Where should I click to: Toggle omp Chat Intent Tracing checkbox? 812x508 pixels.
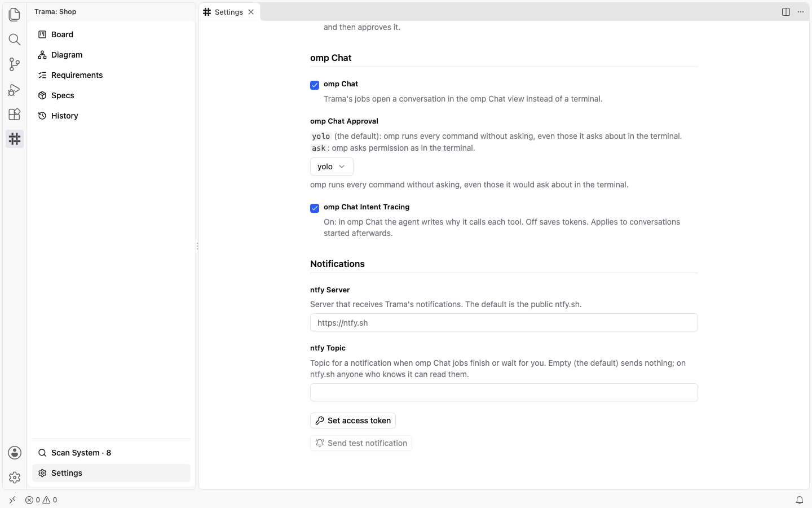(315, 208)
